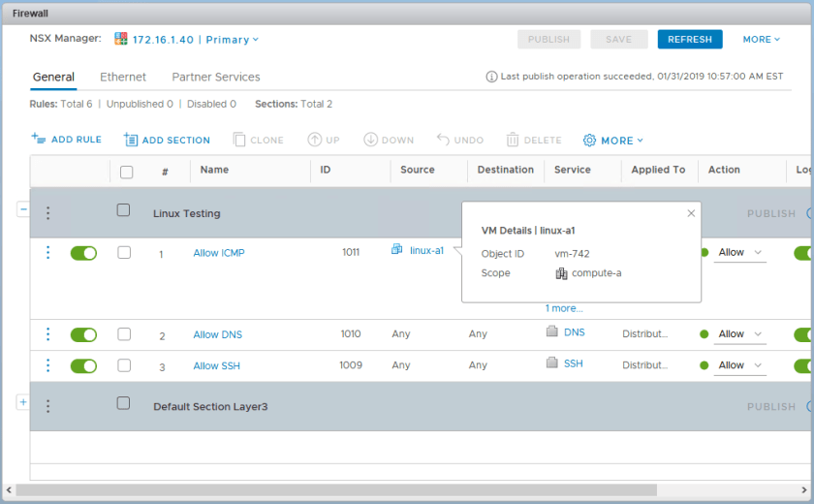814x504 pixels.
Task: Click the Add Rule icon
Action: pos(39,140)
